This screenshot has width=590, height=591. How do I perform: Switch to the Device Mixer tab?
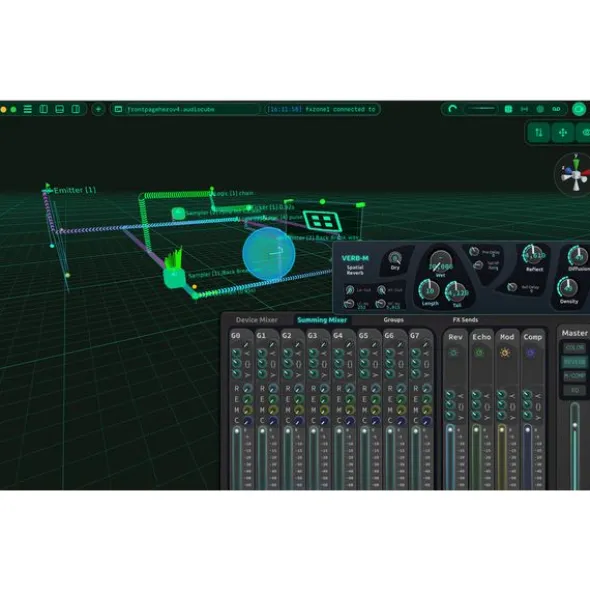256,320
